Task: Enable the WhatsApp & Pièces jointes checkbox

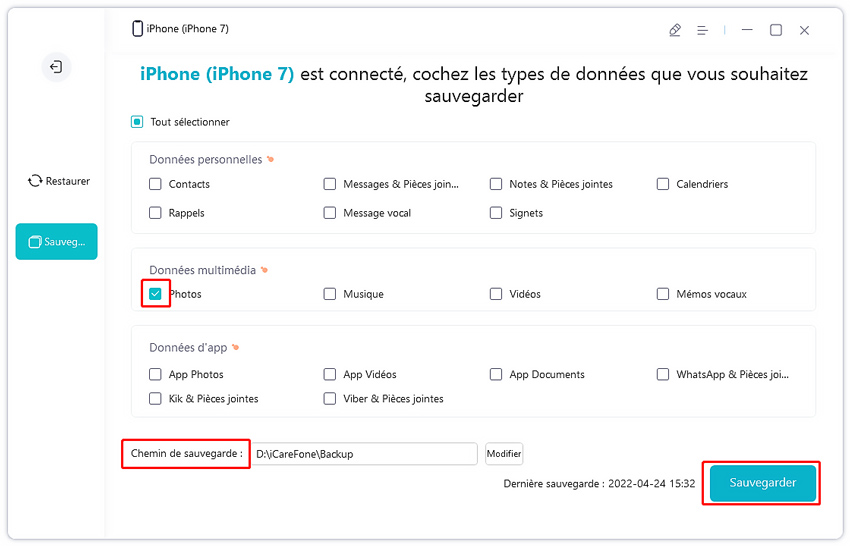Action: [x=663, y=375]
